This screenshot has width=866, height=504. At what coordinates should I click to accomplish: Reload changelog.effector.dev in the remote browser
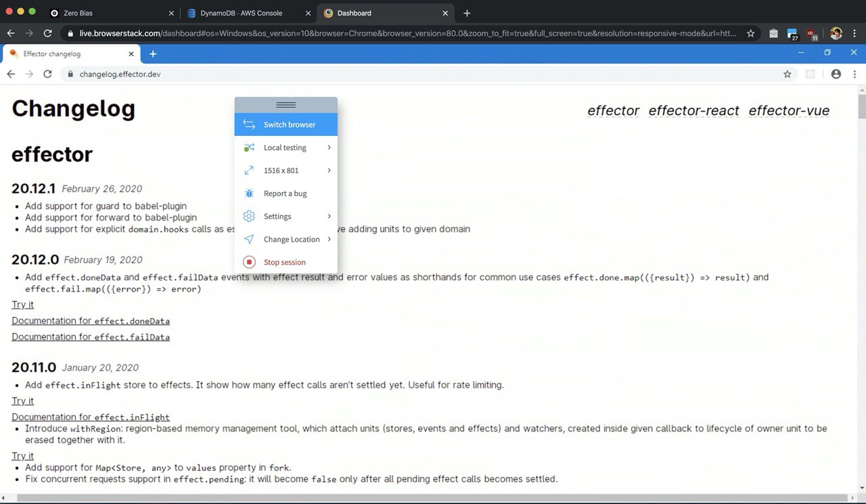click(x=47, y=74)
